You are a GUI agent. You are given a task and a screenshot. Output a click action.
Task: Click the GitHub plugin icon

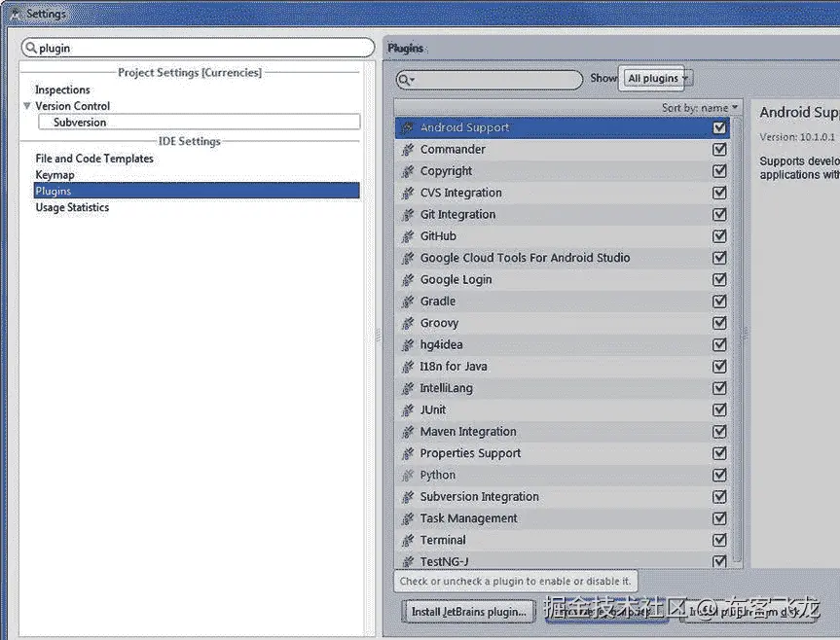(x=408, y=236)
